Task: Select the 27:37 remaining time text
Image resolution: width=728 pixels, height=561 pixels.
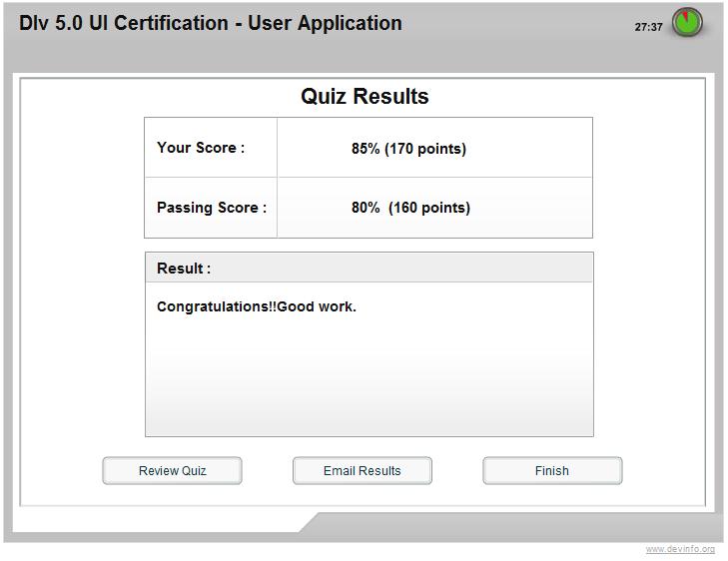Action: (x=648, y=27)
